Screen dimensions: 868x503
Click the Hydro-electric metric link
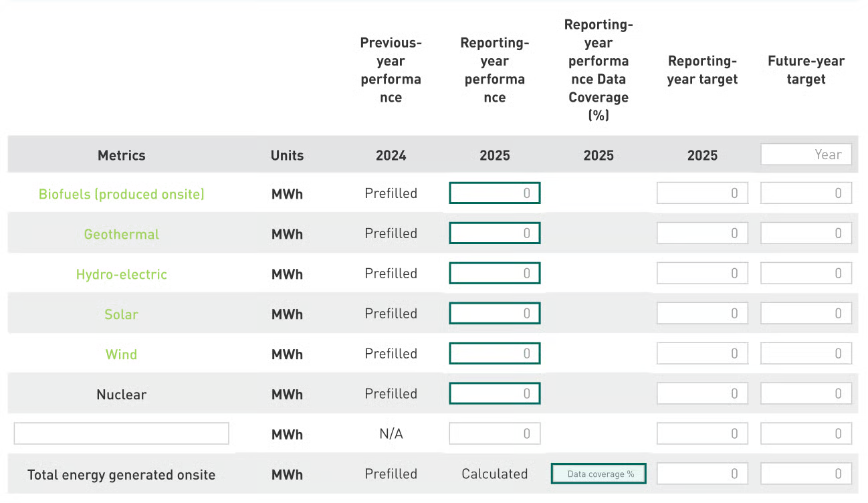pyautogui.click(x=121, y=274)
